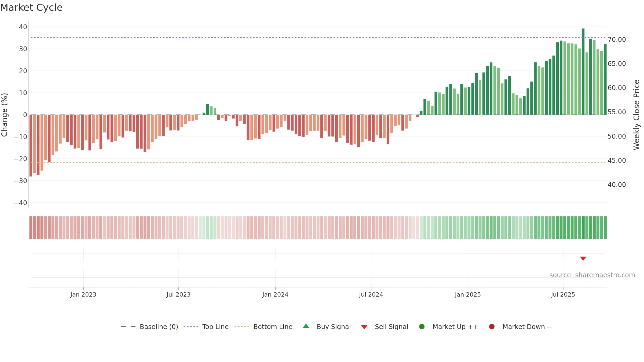Click the red Sell Signal triangle icon in legend

tap(364, 327)
